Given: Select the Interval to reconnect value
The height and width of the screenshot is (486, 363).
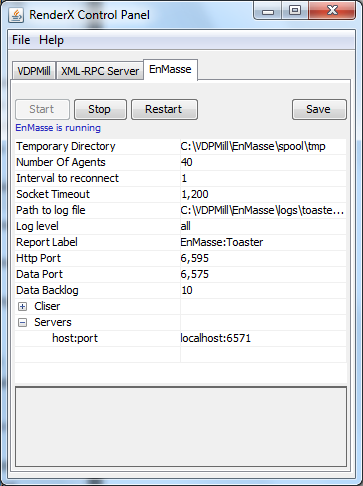Looking at the screenshot, I should [263, 178].
